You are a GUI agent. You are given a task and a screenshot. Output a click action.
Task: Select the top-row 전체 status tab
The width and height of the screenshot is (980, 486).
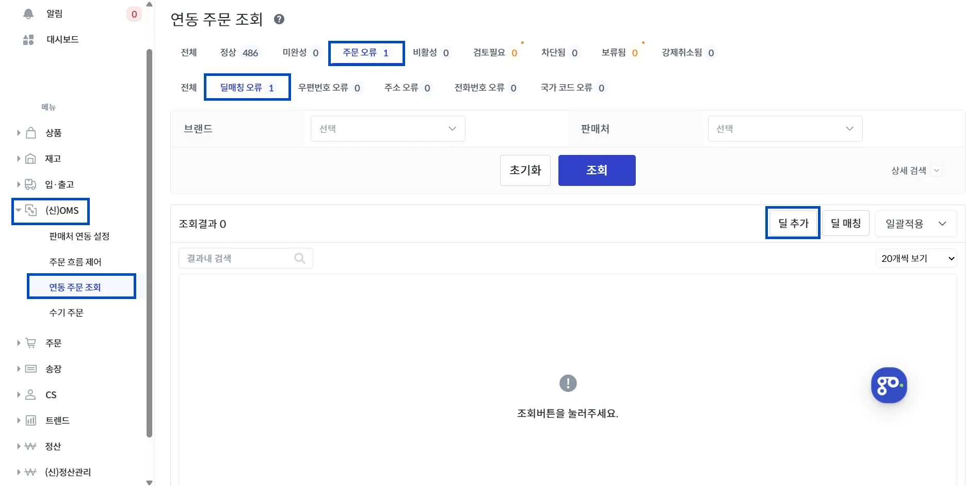189,53
